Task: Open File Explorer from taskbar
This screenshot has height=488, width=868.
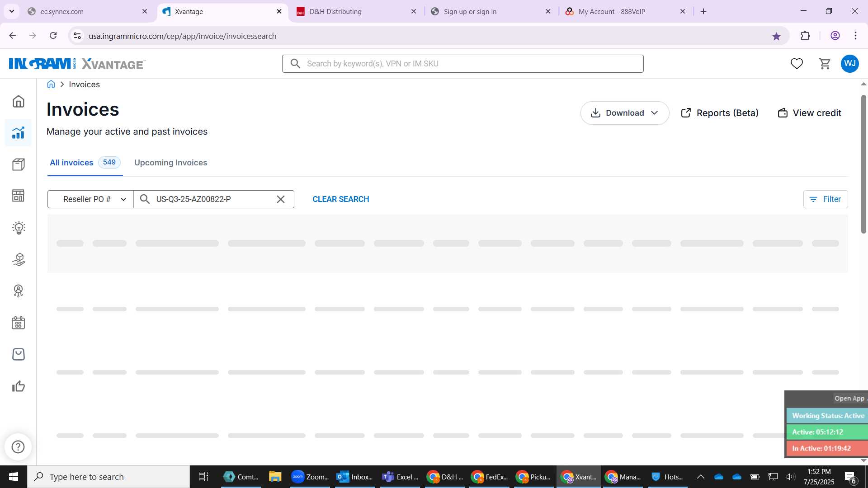Action: (x=275, y=477)
